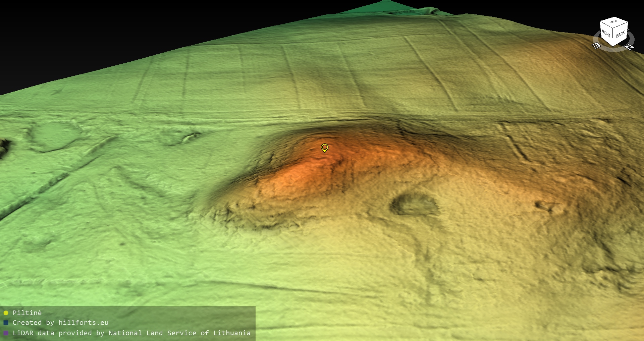Click the RIGHT face of navigation cube

pos(606,34)
